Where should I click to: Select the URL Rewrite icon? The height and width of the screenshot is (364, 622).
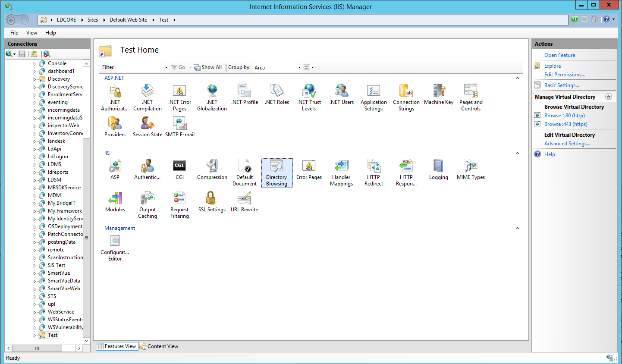click(244, 202)
